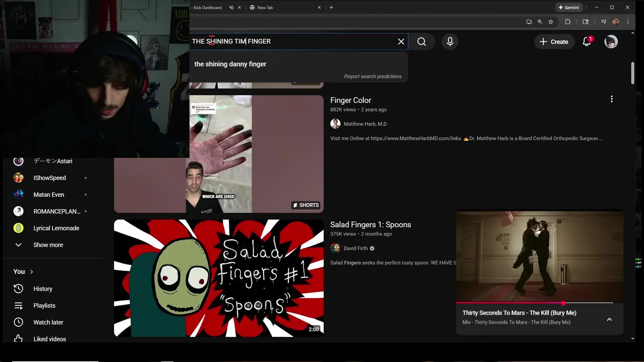Open Thirty Seconds To Mars miniplayer title
The image size is (644, 362).
tap(519, 313)
